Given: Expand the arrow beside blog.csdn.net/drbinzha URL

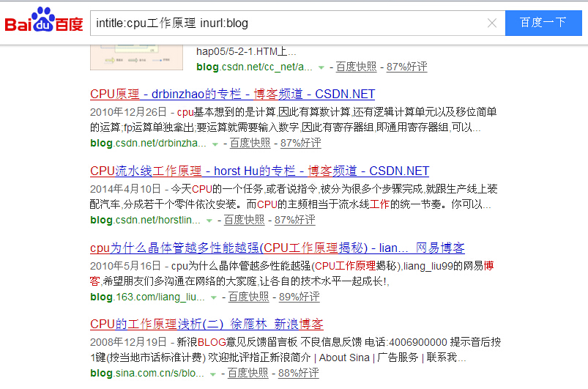Looking at the screenshot, I should [x=215, y=144].
